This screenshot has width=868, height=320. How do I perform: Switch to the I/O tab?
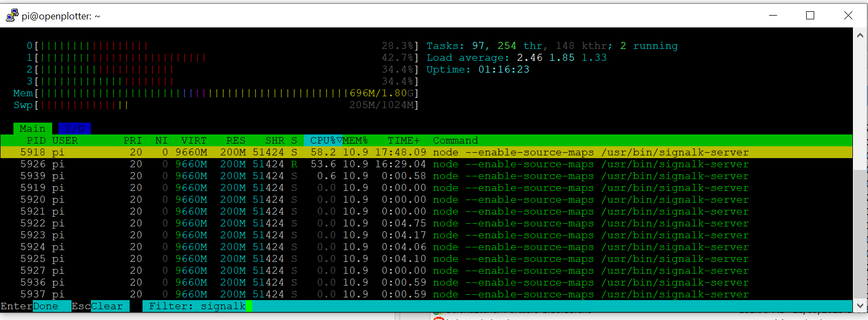(75, 129)
